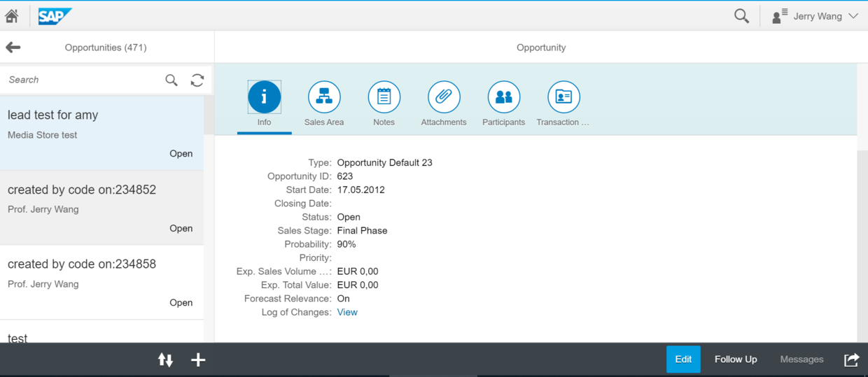
Task: Select 'created by code on:234858' opportunity
Action: coord(101,283)
